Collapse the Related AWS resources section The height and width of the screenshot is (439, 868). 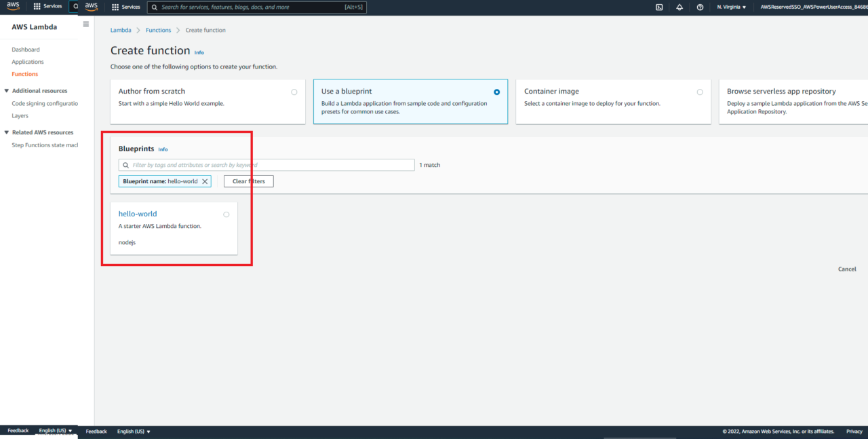pyautogui.click(x=7, y=133)
